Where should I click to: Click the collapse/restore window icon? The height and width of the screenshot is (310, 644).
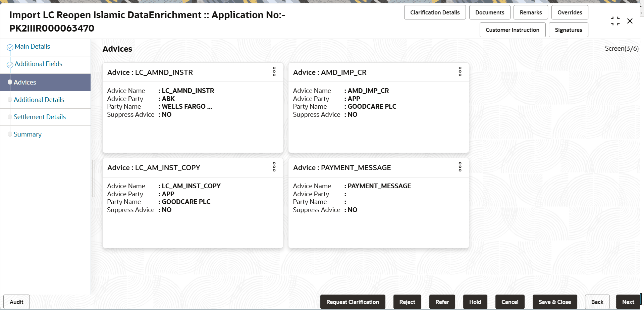pos(615,21)
